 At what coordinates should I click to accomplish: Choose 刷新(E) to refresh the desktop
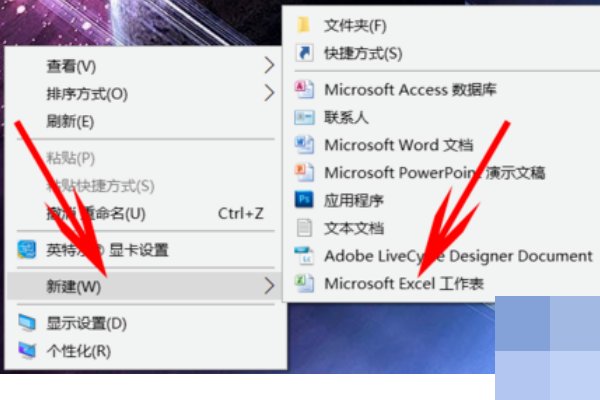pyautogui.click(x=145, y=121)
